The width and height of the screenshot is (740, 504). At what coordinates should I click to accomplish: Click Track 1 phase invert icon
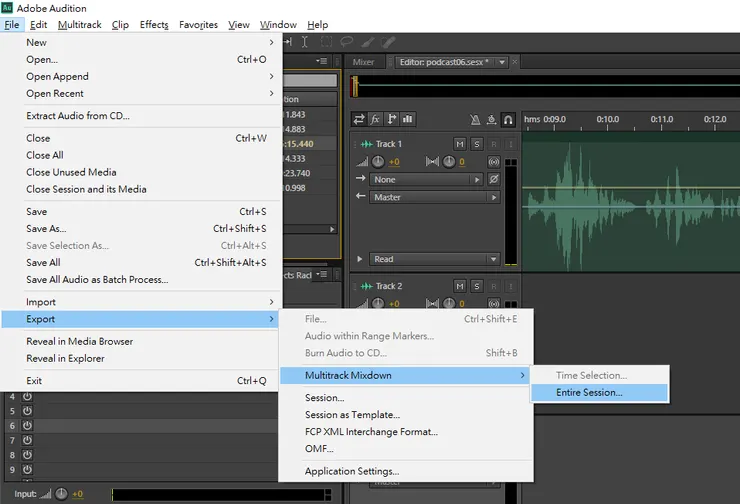coord(492,180)
